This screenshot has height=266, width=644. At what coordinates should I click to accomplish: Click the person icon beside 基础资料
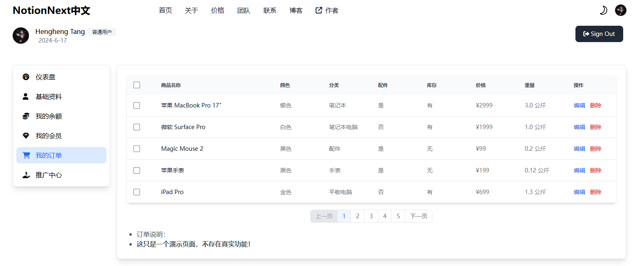tap(26, 96)
